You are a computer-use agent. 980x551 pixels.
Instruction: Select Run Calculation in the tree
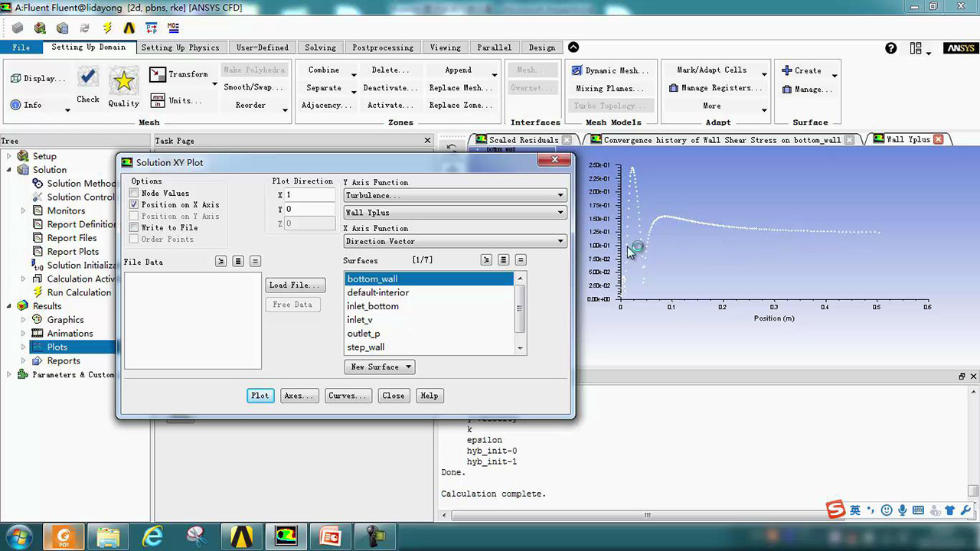79,292
